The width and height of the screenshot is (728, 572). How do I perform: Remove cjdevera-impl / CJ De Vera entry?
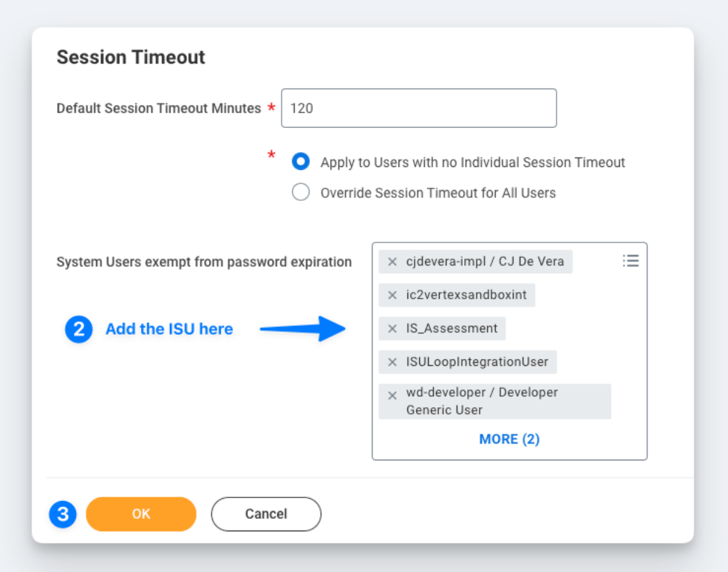[392, 262]
